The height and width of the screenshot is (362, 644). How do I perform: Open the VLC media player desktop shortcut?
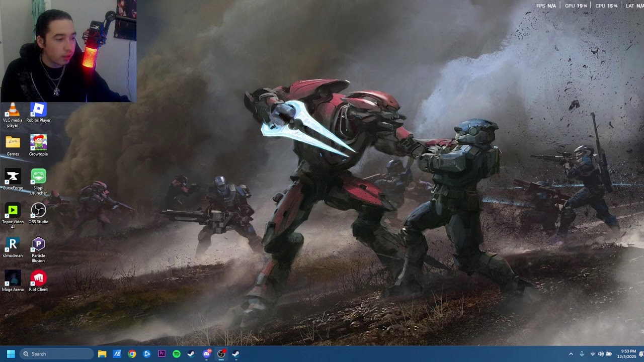click(13, 115)
